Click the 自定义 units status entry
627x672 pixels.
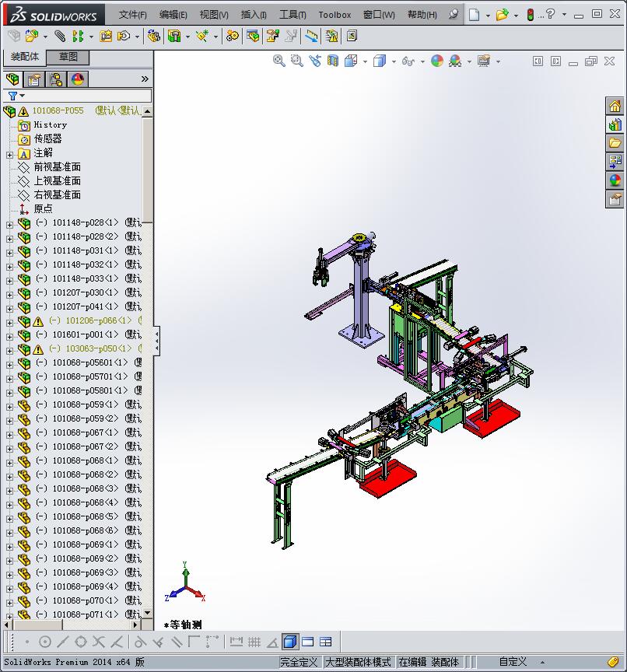[513, 662]
